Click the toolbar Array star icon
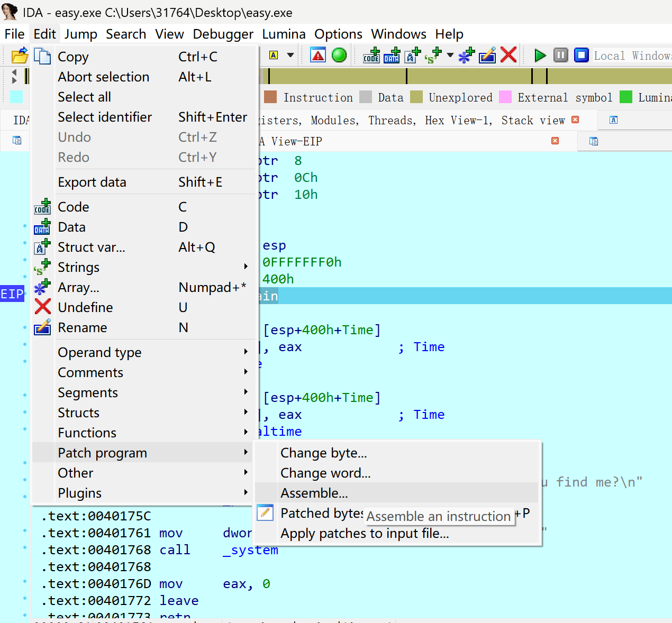672x623 pixels. click(466, 55)
